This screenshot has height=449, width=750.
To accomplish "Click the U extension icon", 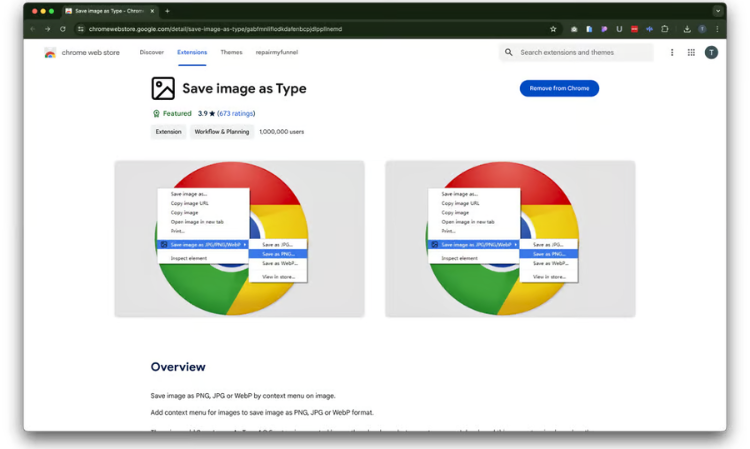I will coord(619,29).
